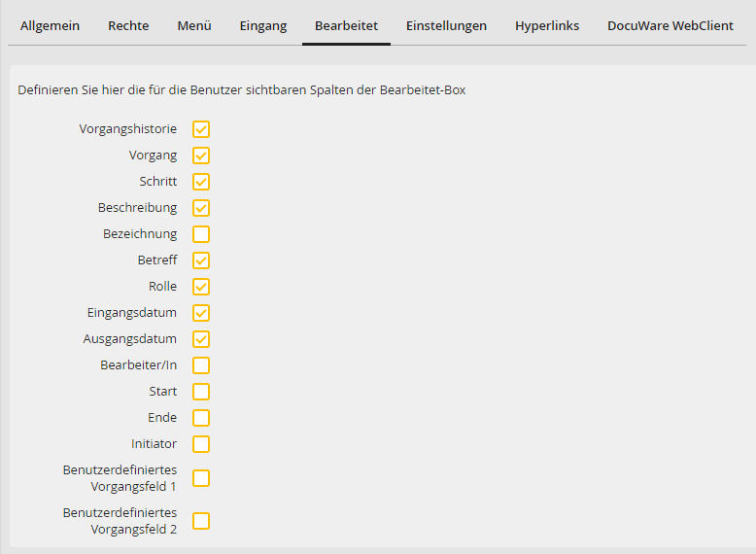Image resolution: width=756 pixels, height=554 pixels.
Task: Enable the Bearbeiter/In checkbox
Action: [201, 365]
